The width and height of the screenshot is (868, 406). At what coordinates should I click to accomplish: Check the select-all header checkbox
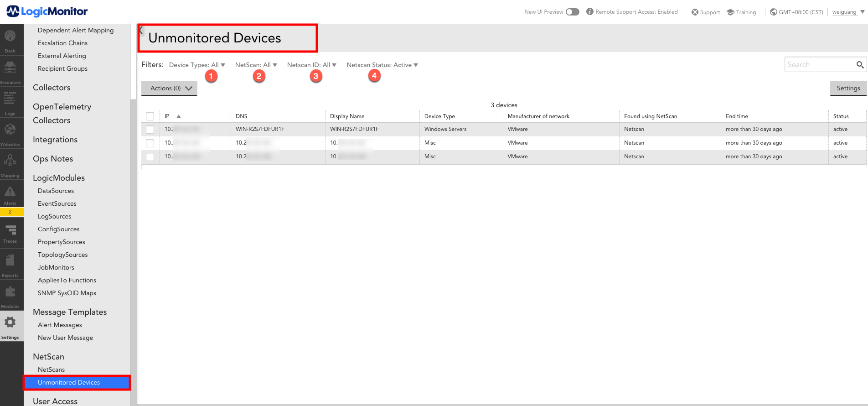tap(150, 116)
